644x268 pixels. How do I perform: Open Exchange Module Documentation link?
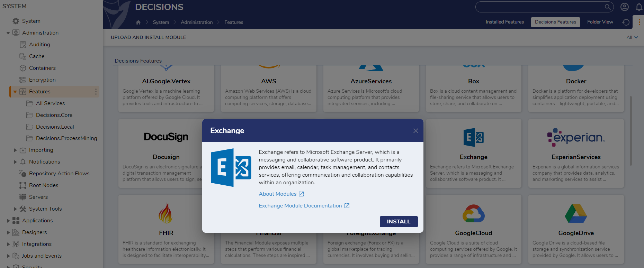304,206
